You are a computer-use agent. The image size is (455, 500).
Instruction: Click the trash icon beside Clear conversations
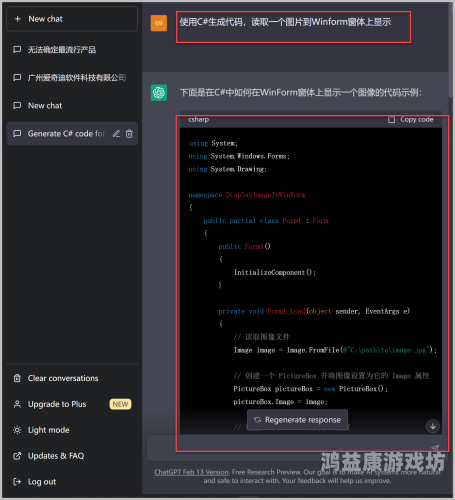17,378
